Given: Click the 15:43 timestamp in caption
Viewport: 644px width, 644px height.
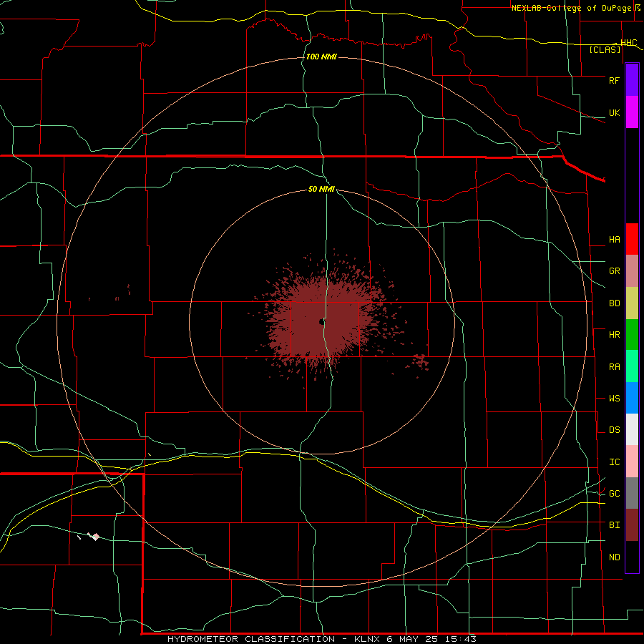Looking at the screenshot, I should pos(460,639).
